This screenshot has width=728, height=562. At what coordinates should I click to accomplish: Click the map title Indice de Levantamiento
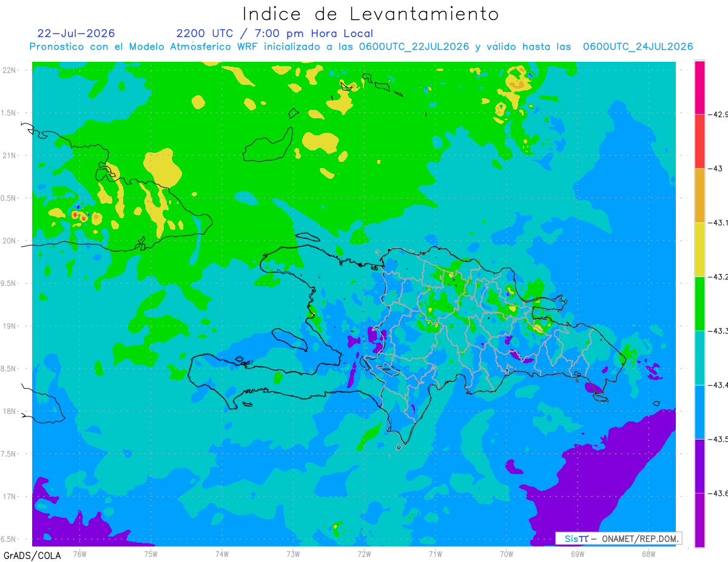pos(371,14)
